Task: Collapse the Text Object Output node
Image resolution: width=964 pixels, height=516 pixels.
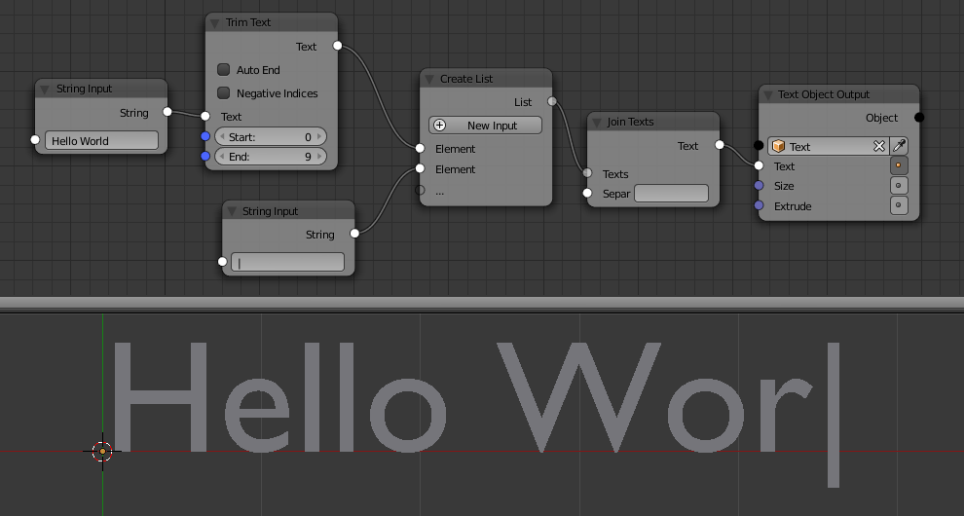Action: pyautogui.click(x=767, y=95)
